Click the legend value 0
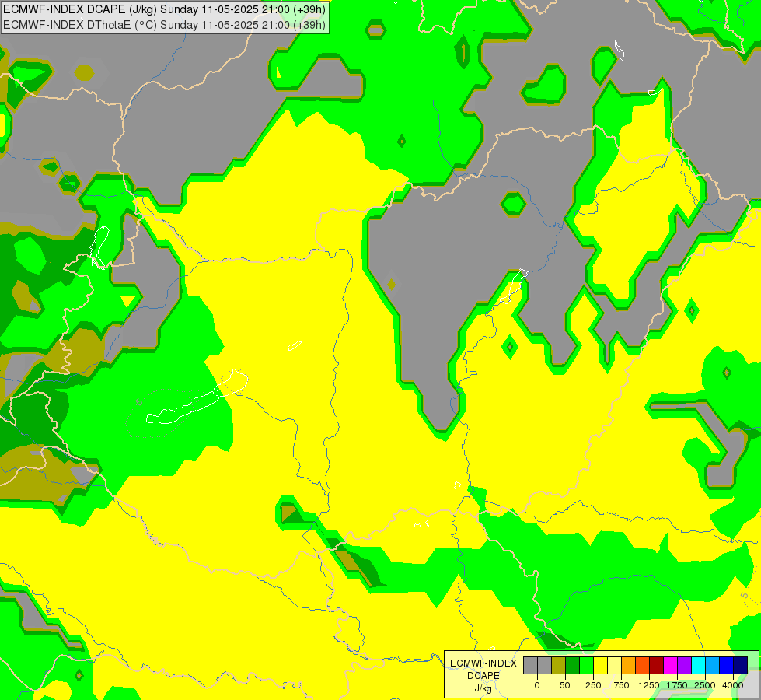Viewport: 761px width, 700px height. [537, 685]
